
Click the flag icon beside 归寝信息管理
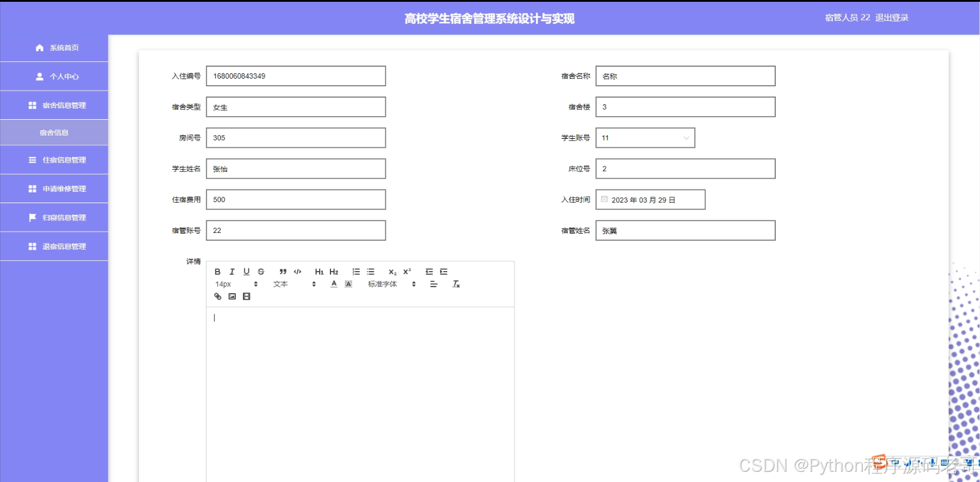point(32,217)
